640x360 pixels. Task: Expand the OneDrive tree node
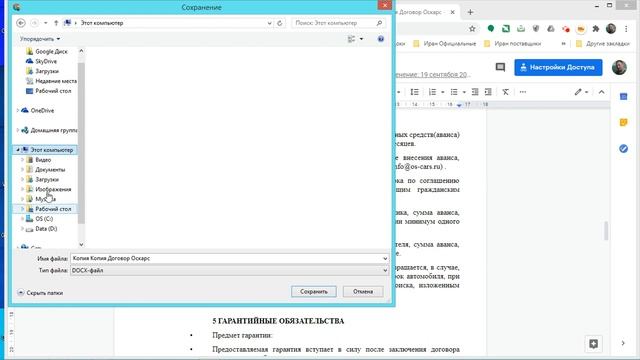coord(18,111)
